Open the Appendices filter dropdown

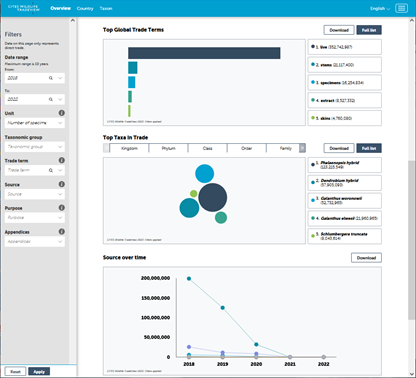[35, 241]
